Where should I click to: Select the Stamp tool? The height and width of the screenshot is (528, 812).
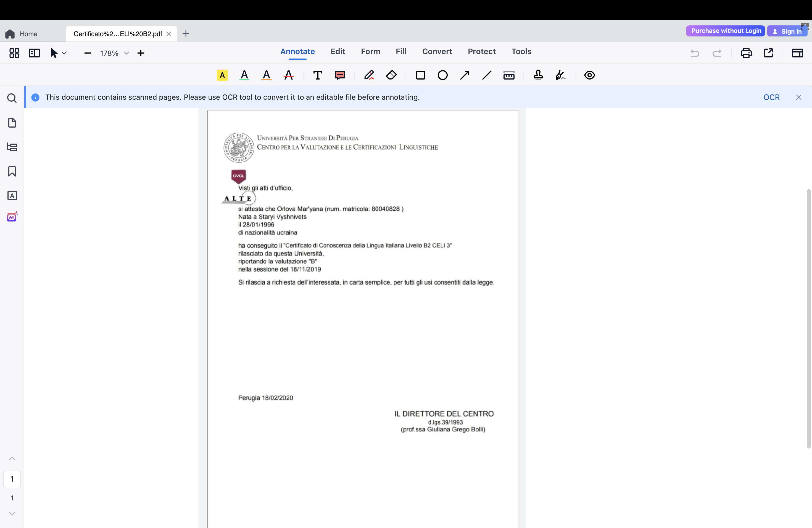(x=538, y=75)
